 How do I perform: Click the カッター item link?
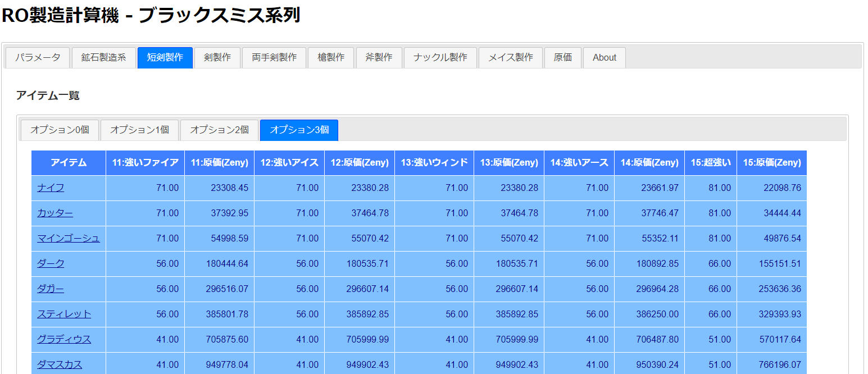(55, 213)
